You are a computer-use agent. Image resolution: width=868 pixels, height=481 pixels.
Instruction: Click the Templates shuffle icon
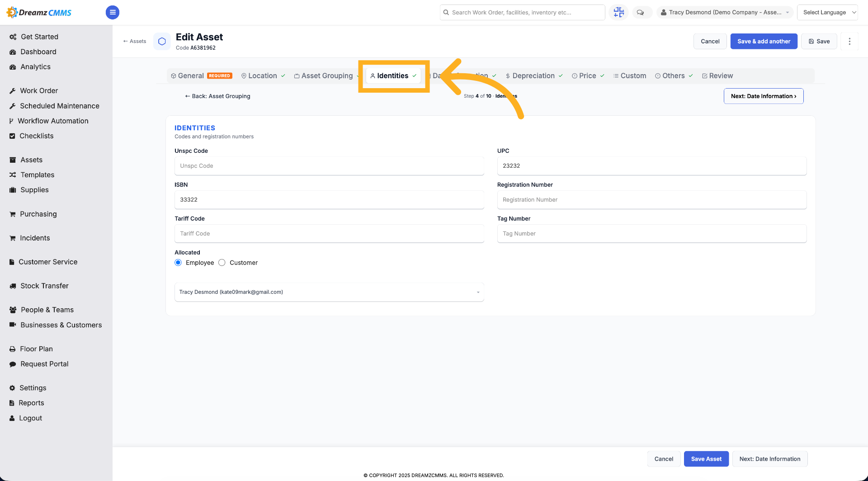[x=13, y=175]
